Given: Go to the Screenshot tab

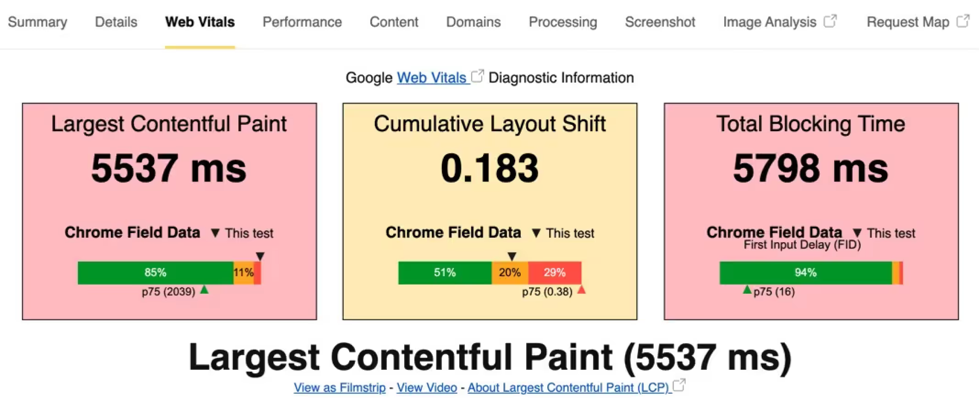Looking at the screenshot, I should [660, 22].
